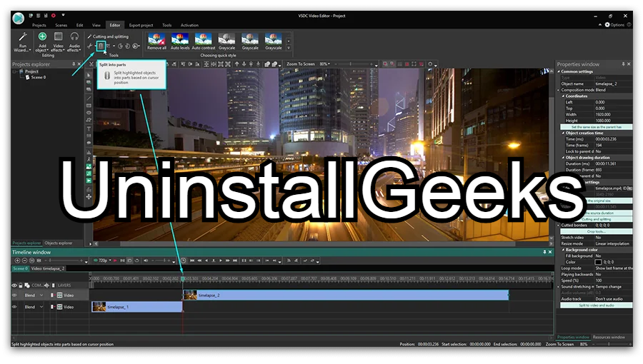Zoom out the timeline with minus icon
The height and width of the screenshot is (364, 643).
point(24,261)
